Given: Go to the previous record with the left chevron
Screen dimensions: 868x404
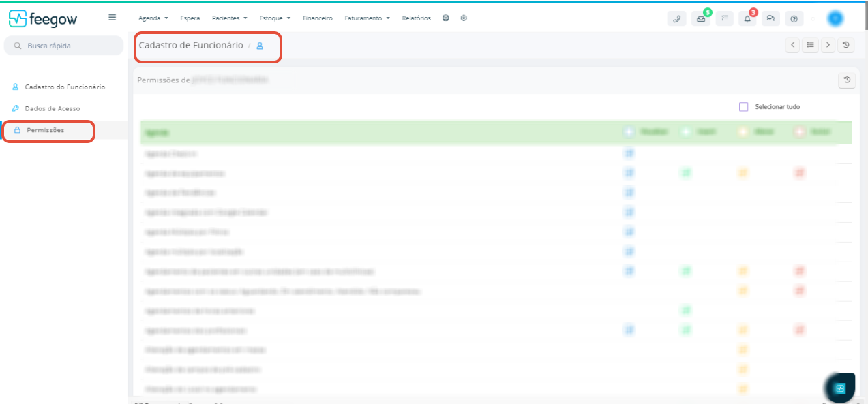Looking at the screenshot, I should coord(792,46).
